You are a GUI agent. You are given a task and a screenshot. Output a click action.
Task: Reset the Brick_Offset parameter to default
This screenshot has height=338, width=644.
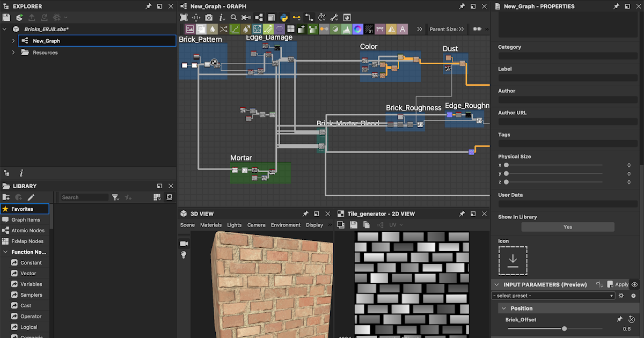(x=631, y=319)
